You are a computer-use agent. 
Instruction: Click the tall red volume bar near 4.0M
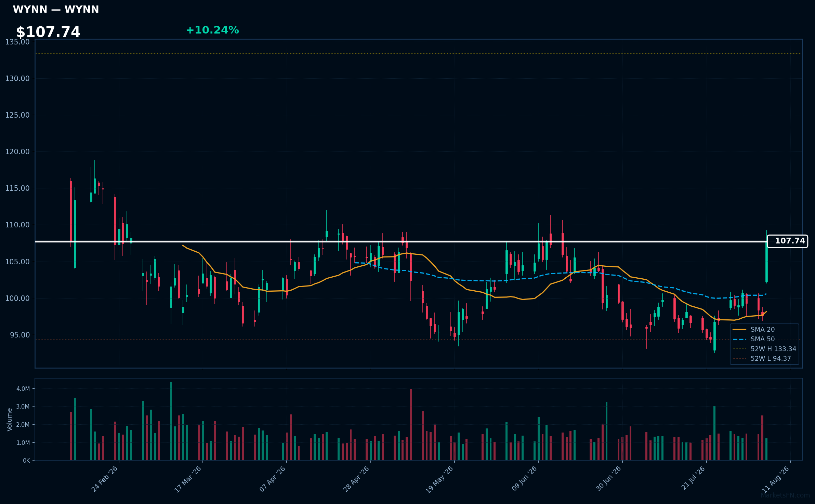click(411, 424)
